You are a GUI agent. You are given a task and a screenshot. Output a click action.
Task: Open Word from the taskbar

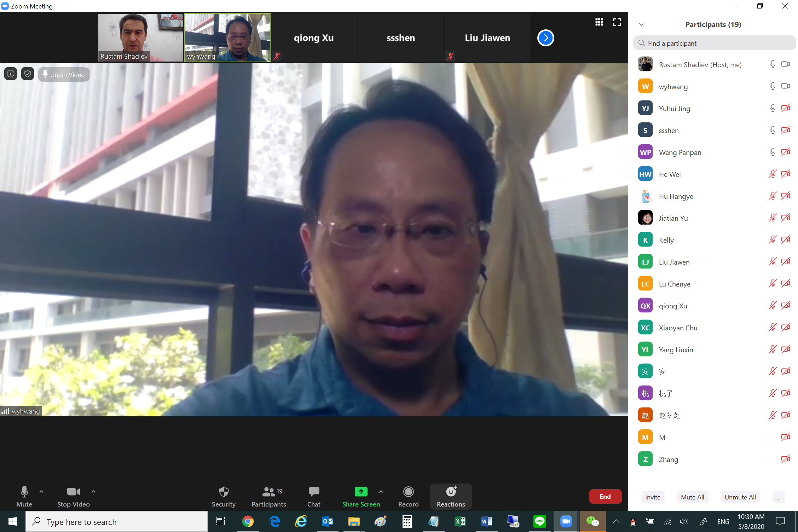click(x=486, y=521)
